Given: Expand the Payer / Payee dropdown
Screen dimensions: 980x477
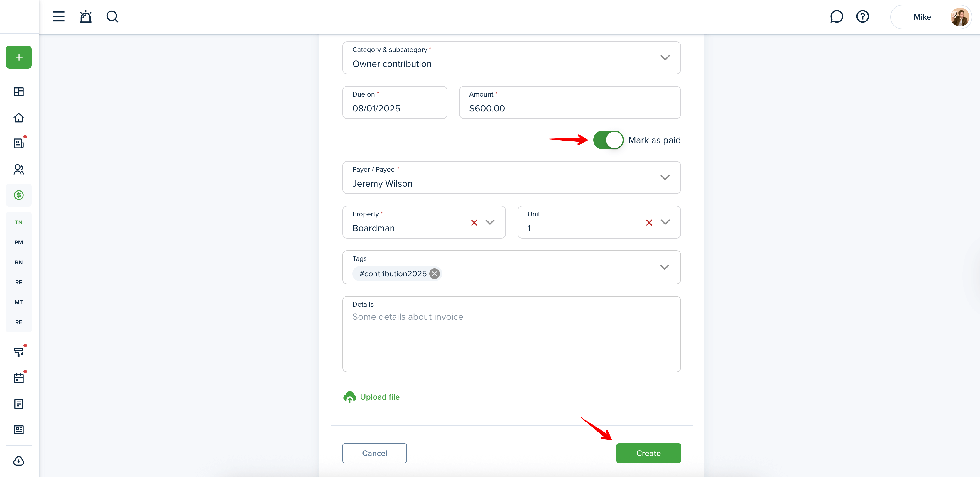Looking at the screenshot, I should (x=665, y=178).
